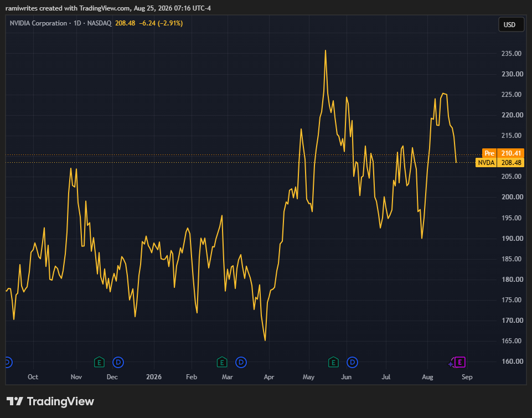
Task: Click the 2026 label on time axis
Action: coord(154,377)
